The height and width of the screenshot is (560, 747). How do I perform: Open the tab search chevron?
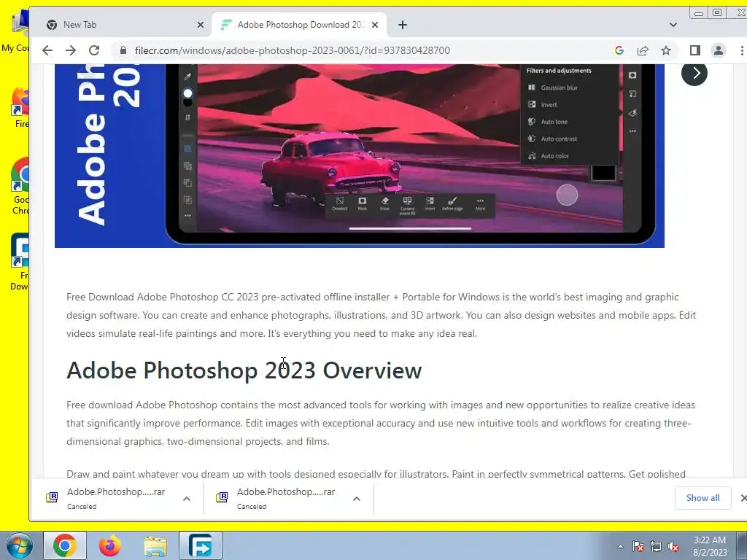click(673, 25)
